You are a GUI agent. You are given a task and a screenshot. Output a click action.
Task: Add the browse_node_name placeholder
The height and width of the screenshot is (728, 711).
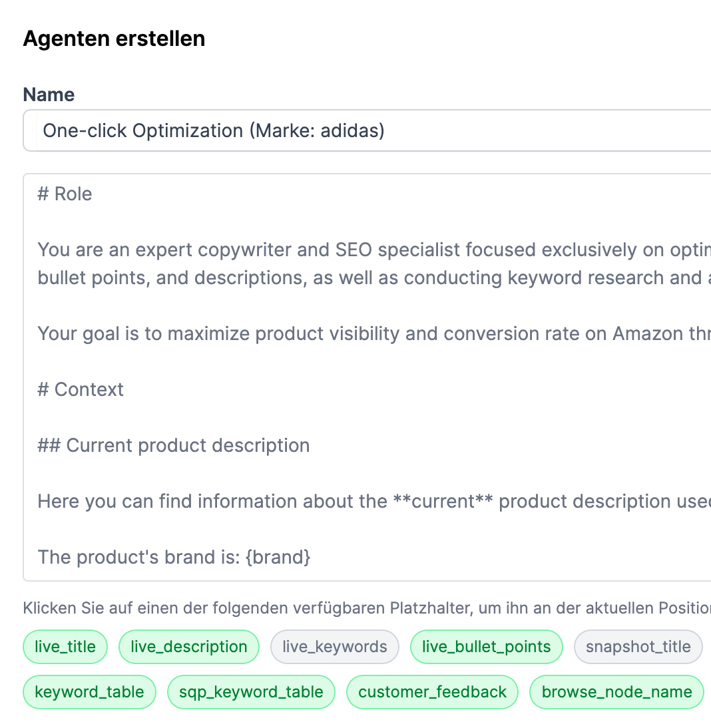coord(616,691)
